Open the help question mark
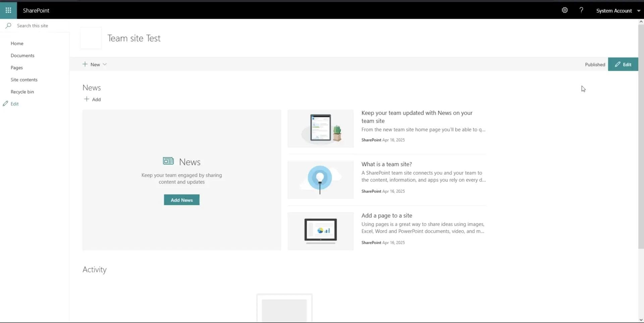This screenshot has width=644, height=323. coord(581,10)
